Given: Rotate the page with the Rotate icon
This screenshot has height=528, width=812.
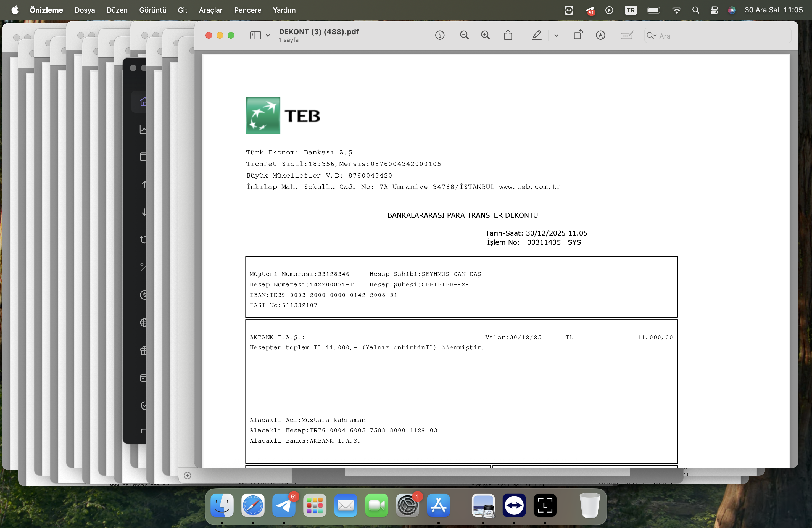Looking at the screenshot, I should [578, 35].
